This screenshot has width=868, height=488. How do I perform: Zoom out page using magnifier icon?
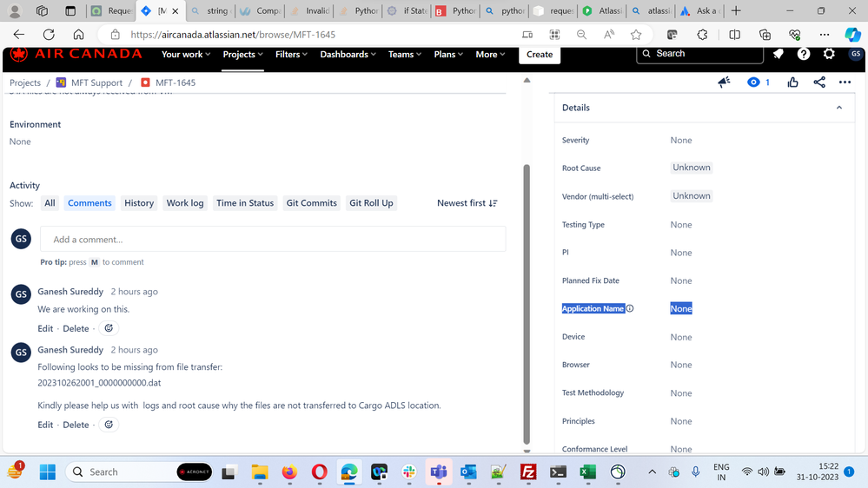(581, 35)
